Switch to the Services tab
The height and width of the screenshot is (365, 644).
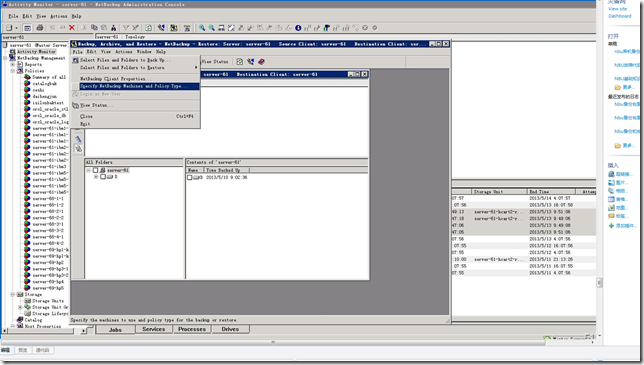coord(154,329)
